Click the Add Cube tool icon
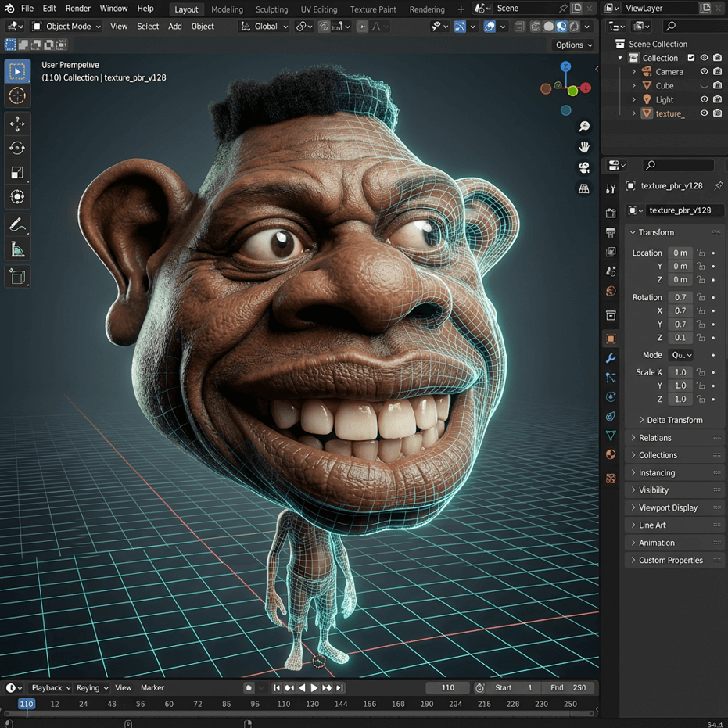Viewport: 728px width, 728px height. 16,276
